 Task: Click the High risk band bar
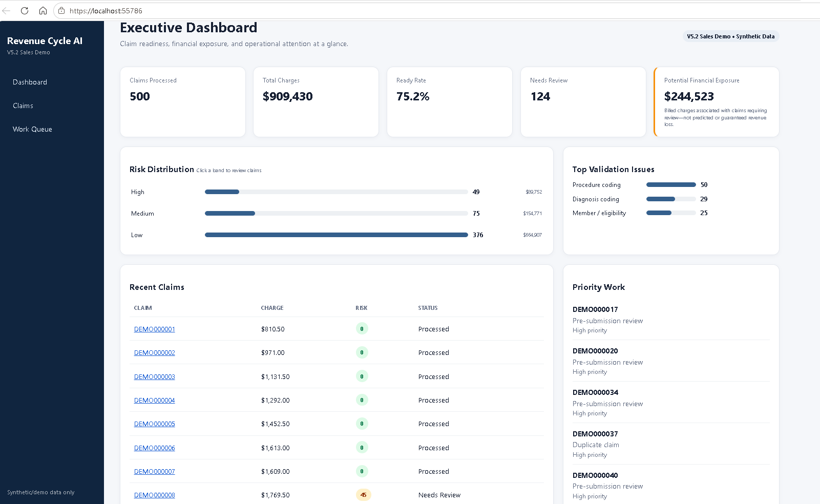[x=336, y=192]
